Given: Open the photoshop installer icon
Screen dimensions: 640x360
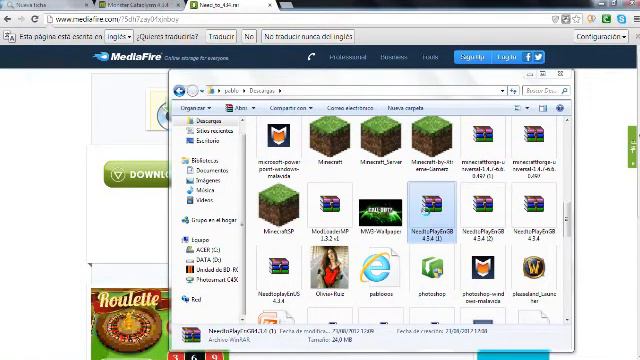Looking at the screenshot, I should (432, 268).
